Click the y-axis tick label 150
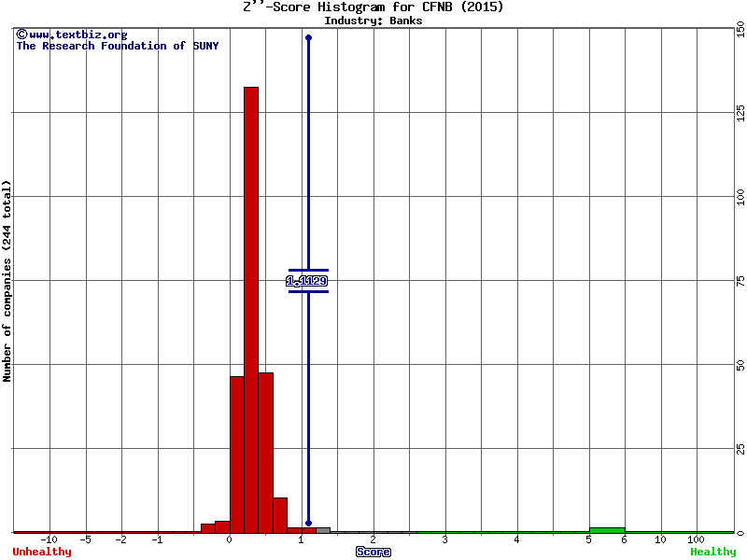Screen dimensions: 747x560 point(740,29)
